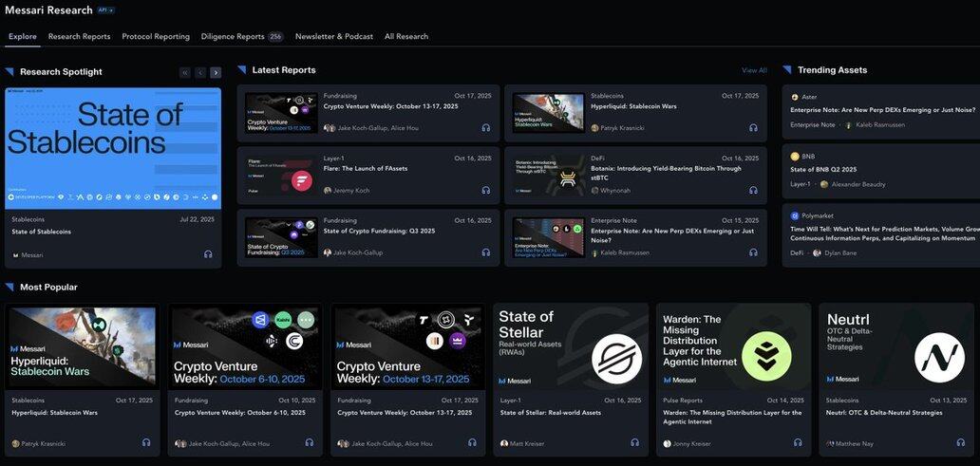
Task: Click headphone icon on Hyperliquid: Stablecoin Wars latest report
Action: (x=753, y=127)
